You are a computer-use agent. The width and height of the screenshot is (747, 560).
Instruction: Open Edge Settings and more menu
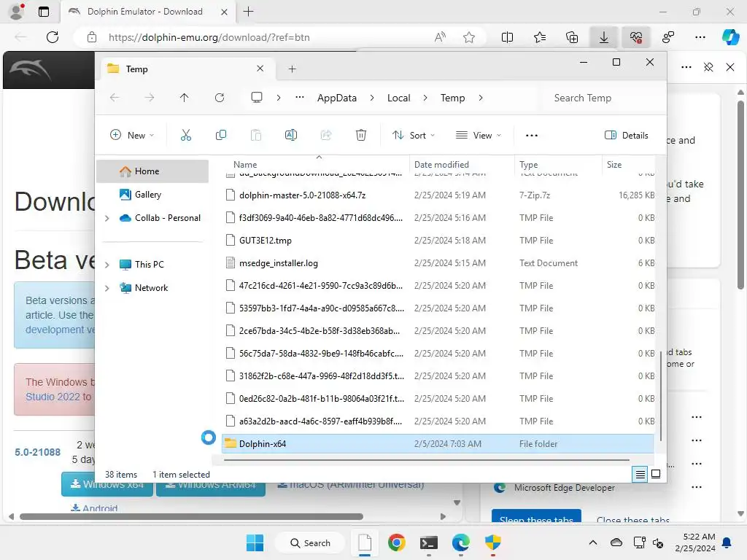tap(700, 37)
